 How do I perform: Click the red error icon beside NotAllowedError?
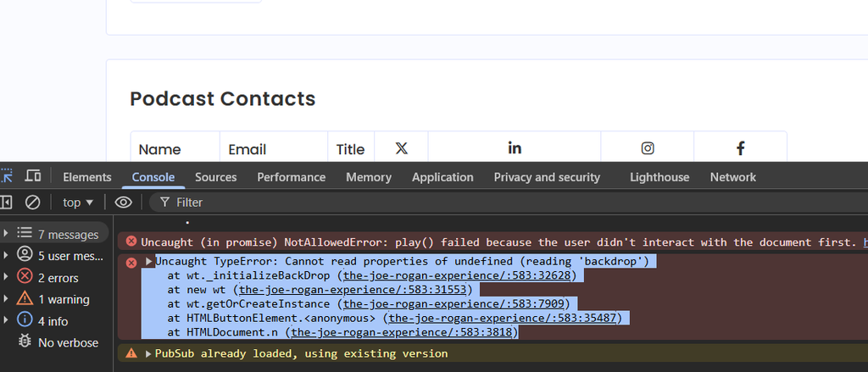click(x=131, y=242)
